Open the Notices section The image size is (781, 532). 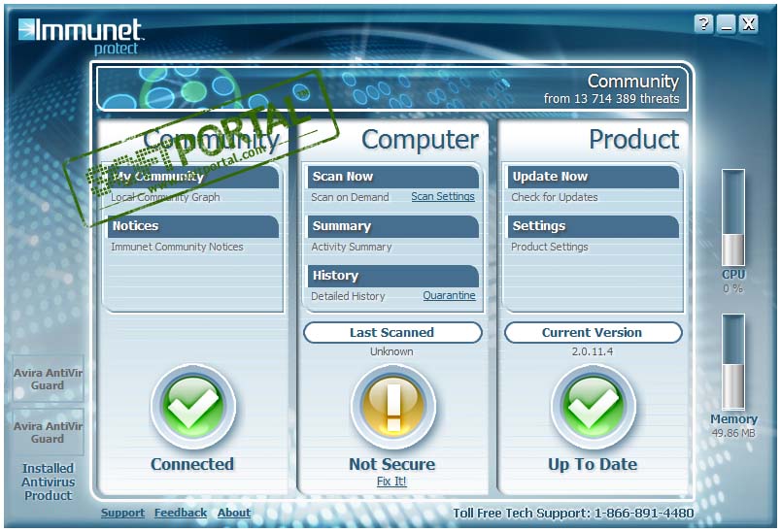(x=193, y=226)
